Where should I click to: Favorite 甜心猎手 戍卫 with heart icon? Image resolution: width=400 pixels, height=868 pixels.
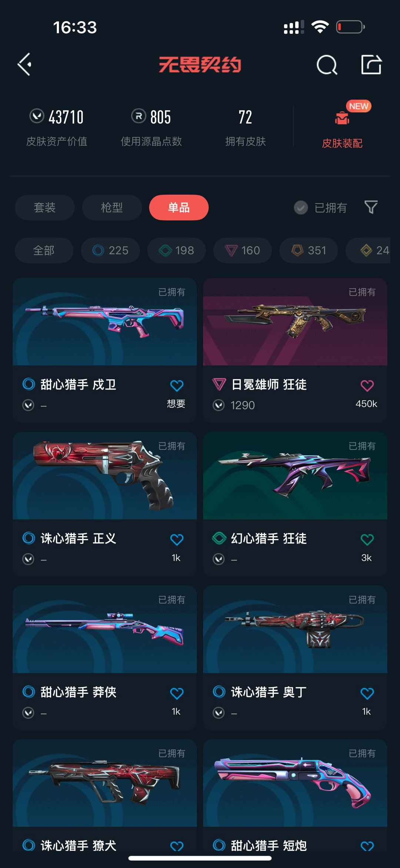[x=177, y=386]
